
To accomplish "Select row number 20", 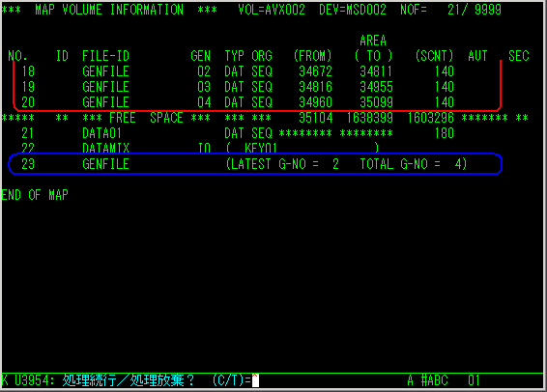I will 28,102.
